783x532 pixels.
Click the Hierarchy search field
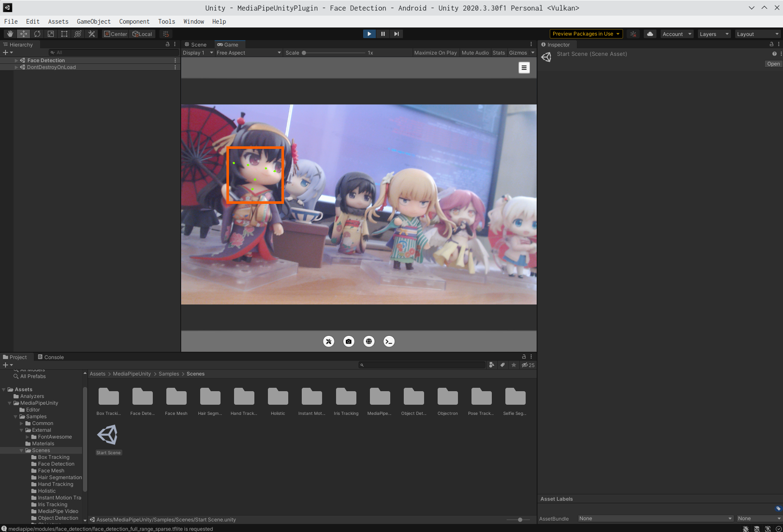[x=113, y=52]
